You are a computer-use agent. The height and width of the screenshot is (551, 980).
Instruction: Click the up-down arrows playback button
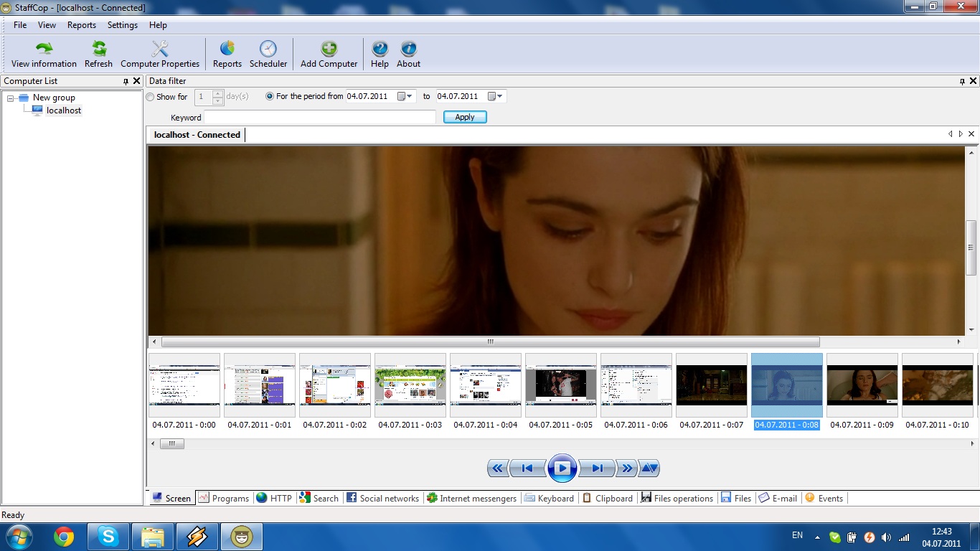click(x=649, y=468)
